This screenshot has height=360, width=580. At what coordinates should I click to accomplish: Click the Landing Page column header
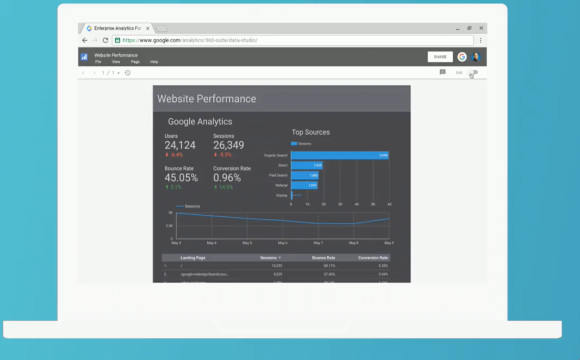[x=193, y=258]
